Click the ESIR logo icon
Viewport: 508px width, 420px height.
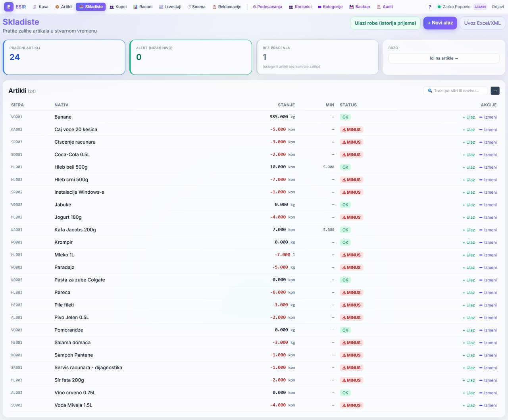8,7
